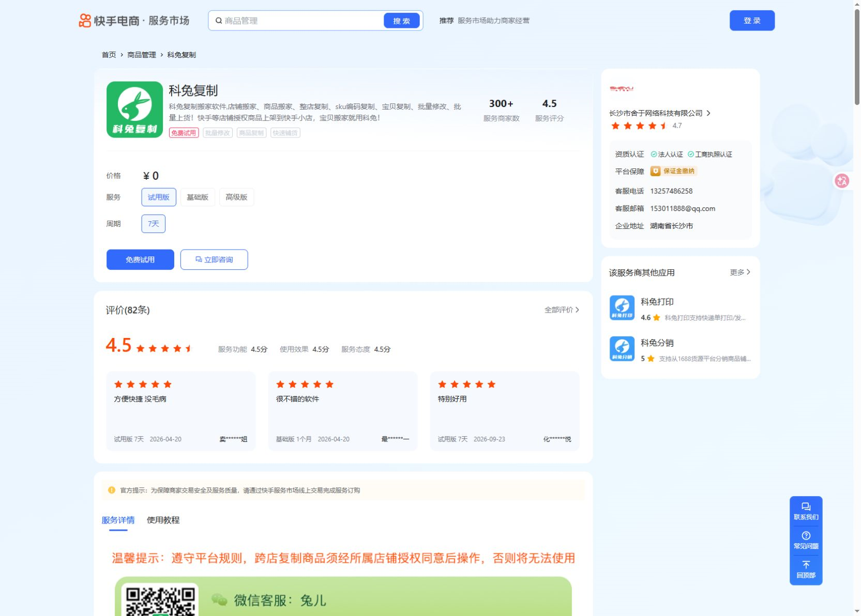
Task: Click the magnifier icon in the search box
Action: [x=219, y=21]
